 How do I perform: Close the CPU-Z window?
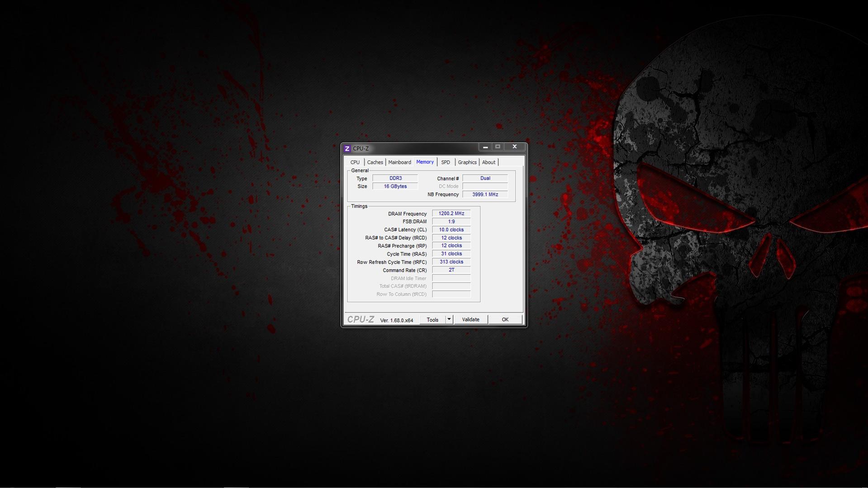514,147
